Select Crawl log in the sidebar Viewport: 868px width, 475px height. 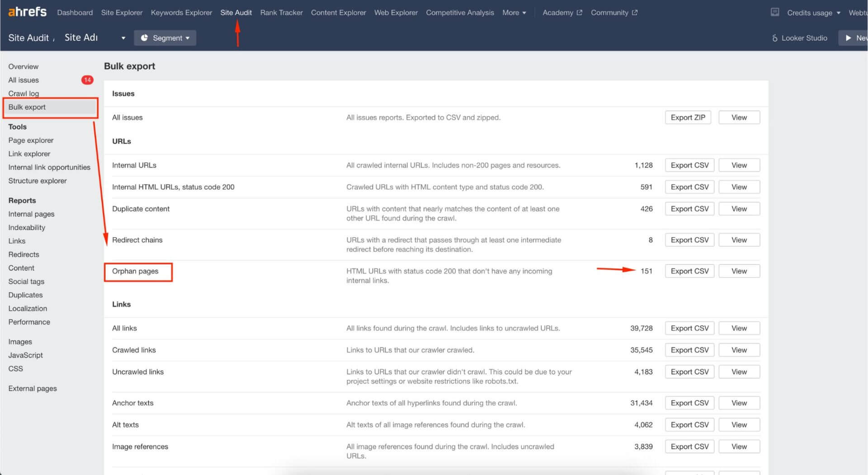tap(24, 94)
